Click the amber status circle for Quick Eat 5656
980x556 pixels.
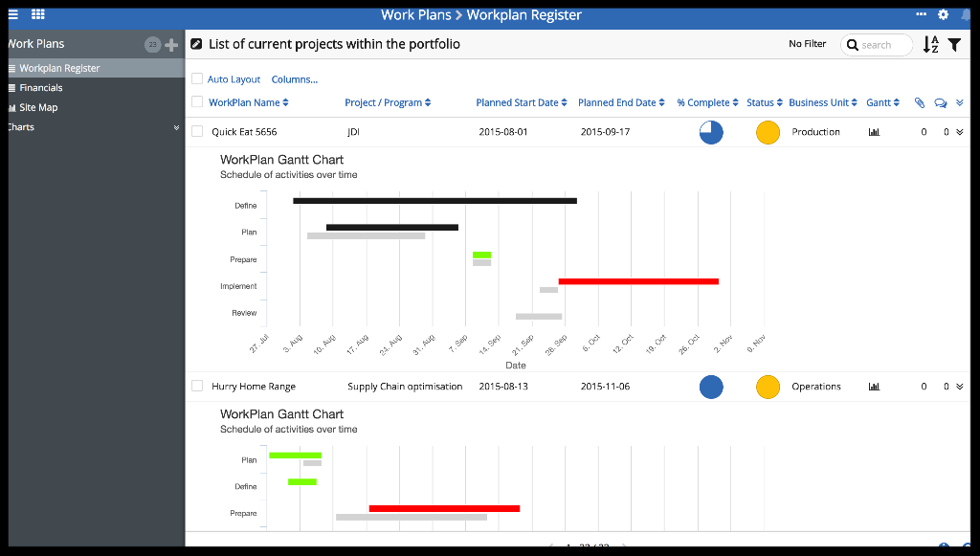point(768,132)
